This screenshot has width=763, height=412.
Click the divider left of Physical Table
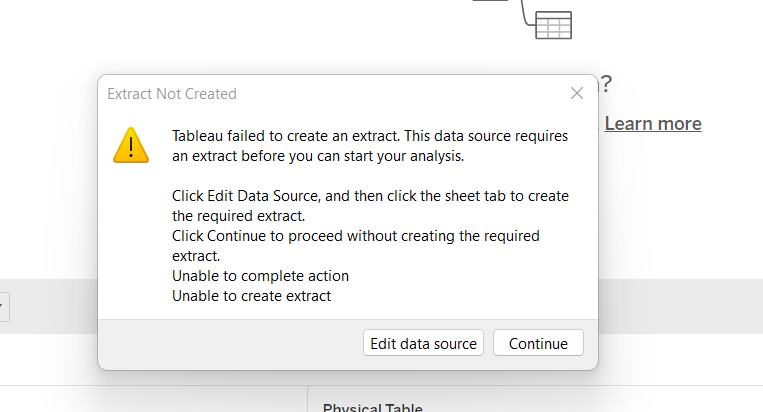click(307, 400)
